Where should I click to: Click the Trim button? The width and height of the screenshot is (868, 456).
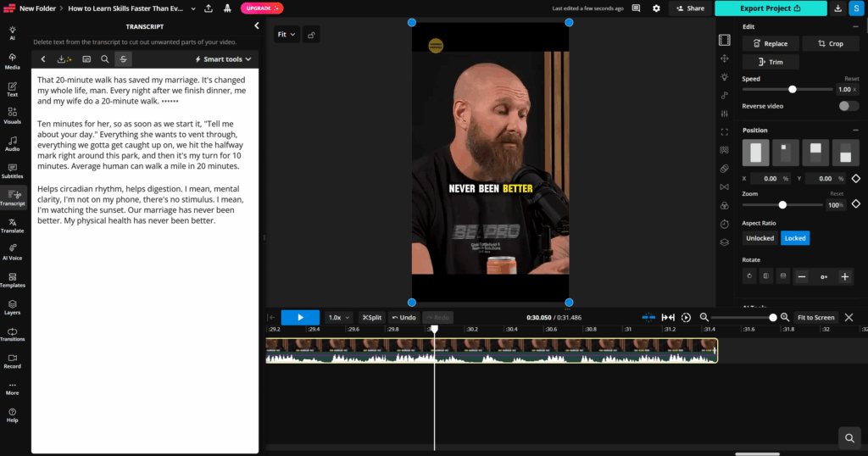point(770,62)
